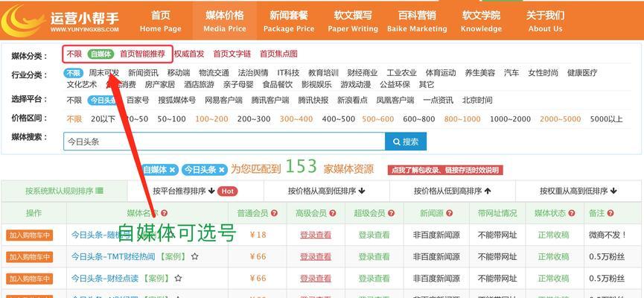Screen dimensions: 644x298
Task: Sort by 按价格从低到高排序
Action: 453,191
